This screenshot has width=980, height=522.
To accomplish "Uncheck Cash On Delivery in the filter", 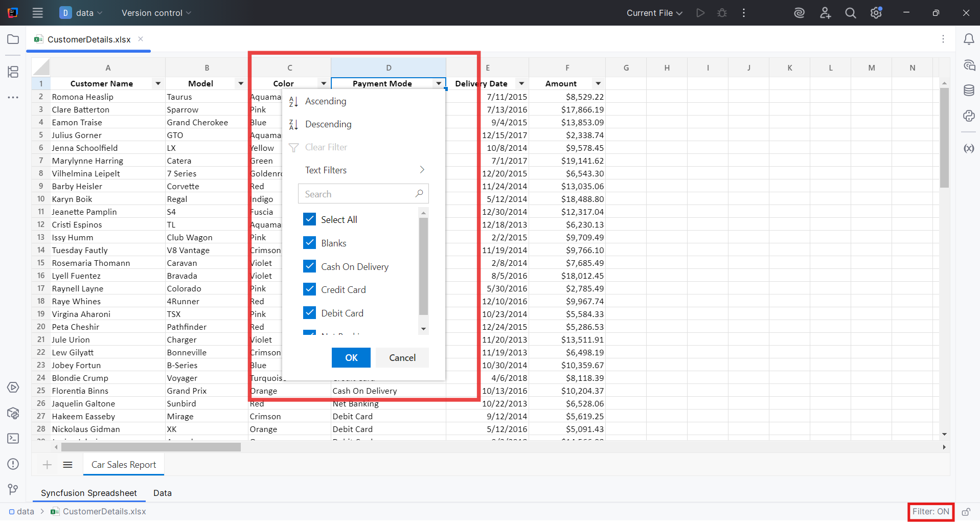I will pos(309,266).
